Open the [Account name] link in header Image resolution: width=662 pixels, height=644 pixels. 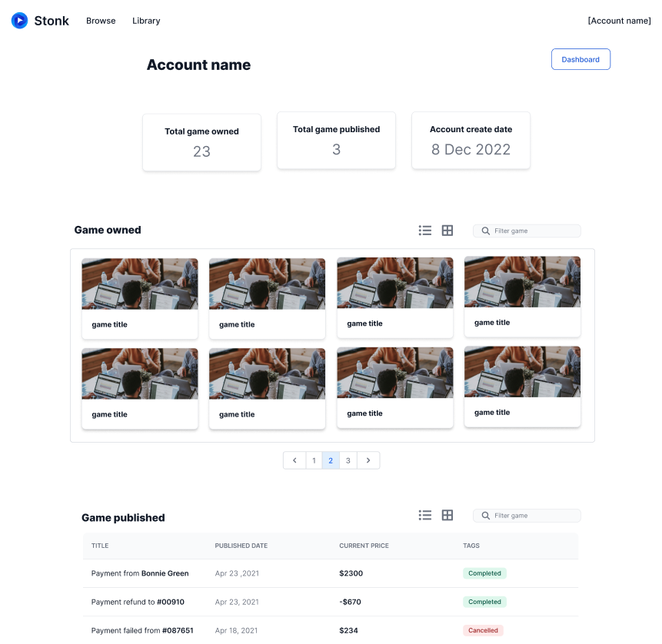tap(619, 21)
